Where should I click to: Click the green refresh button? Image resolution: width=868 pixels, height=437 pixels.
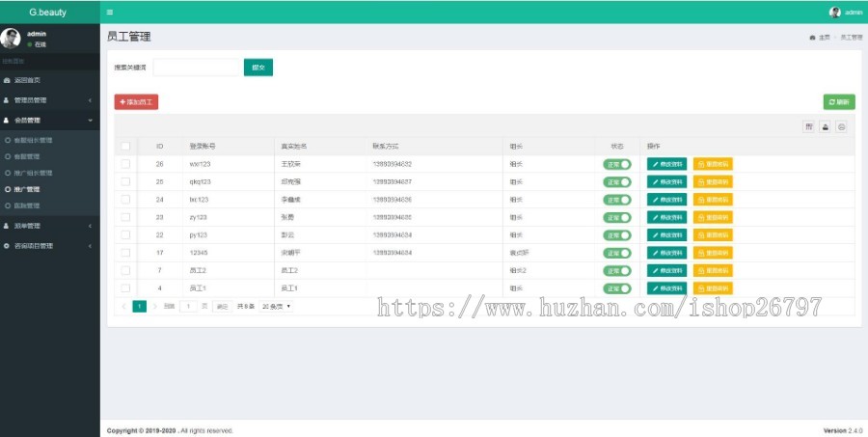(x=839, y=102)
